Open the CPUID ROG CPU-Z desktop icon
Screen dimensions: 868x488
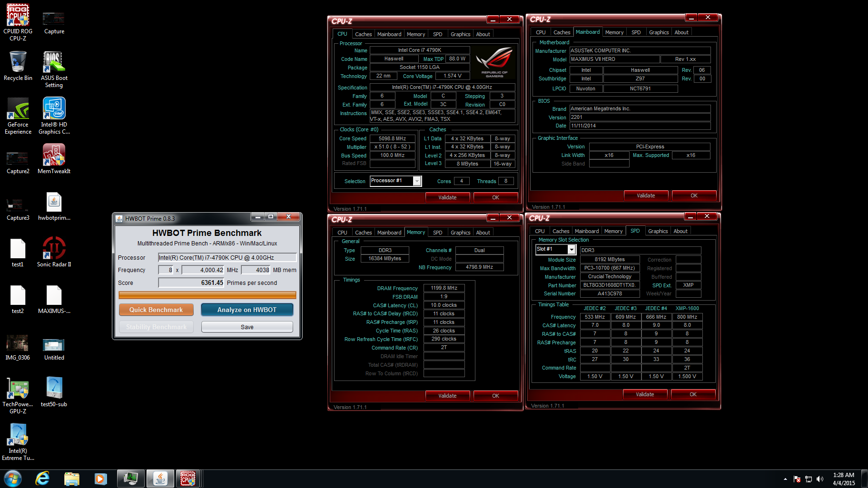click(18, 21)
